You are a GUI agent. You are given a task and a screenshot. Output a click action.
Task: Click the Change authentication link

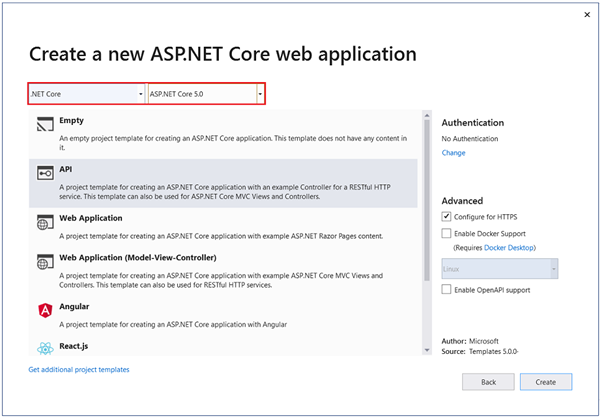coord(453,153)
